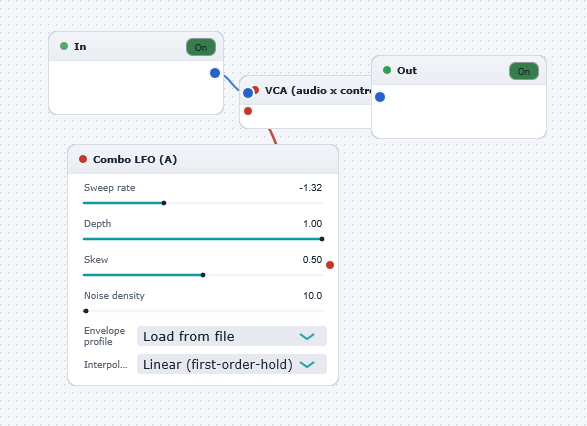Viewport: 587px width, 426px height.
Task: Click the Skew slider handle
Action: click(x=203, y=275)
